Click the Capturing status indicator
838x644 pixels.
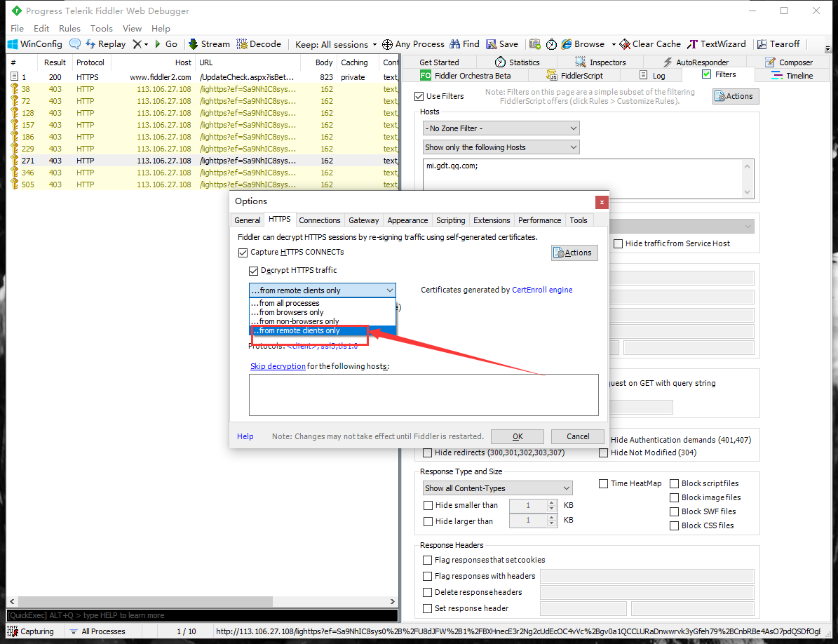click(31, 631)
